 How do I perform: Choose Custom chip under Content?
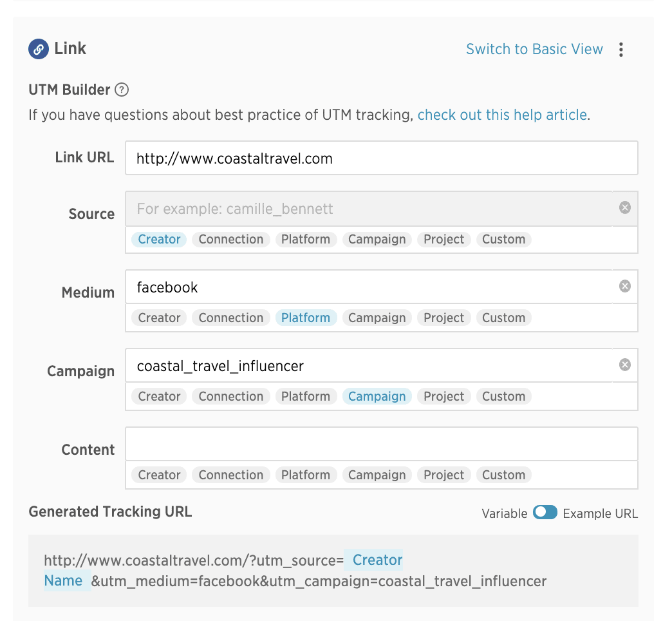pos(503,475)
